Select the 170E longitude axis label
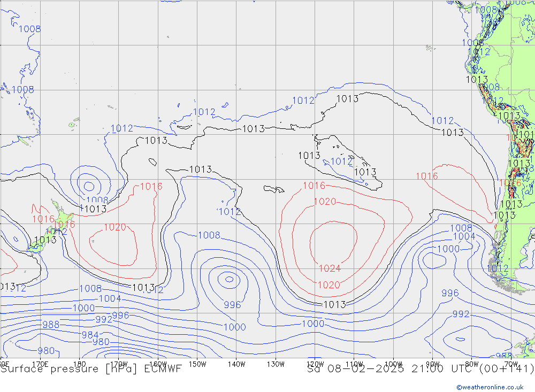Viewport: 535px width, 392px height. 40,364
